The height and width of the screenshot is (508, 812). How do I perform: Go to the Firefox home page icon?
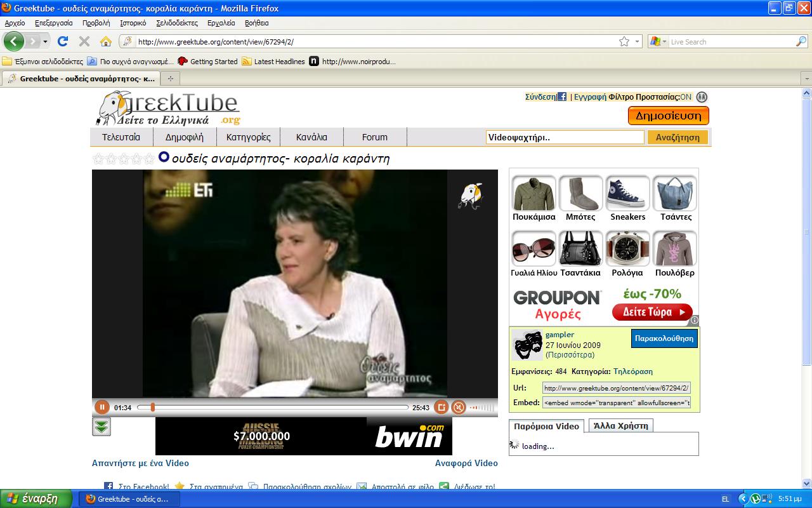point(106,41)
